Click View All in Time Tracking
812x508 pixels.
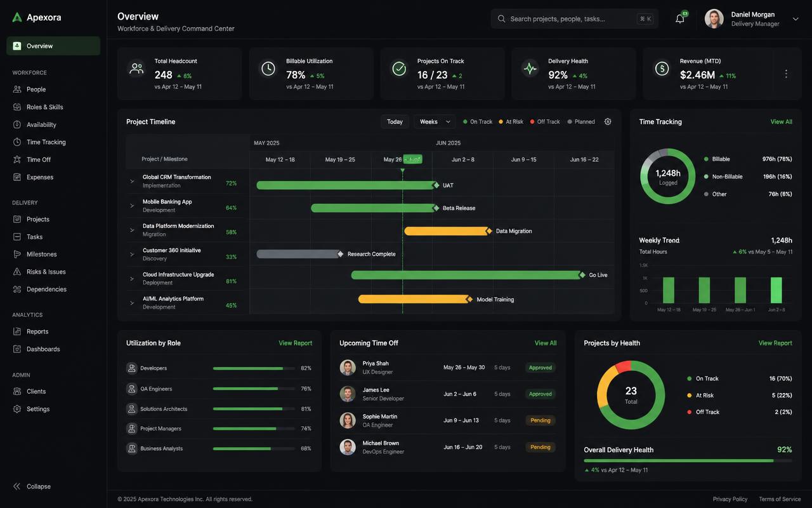coord(781,122)
